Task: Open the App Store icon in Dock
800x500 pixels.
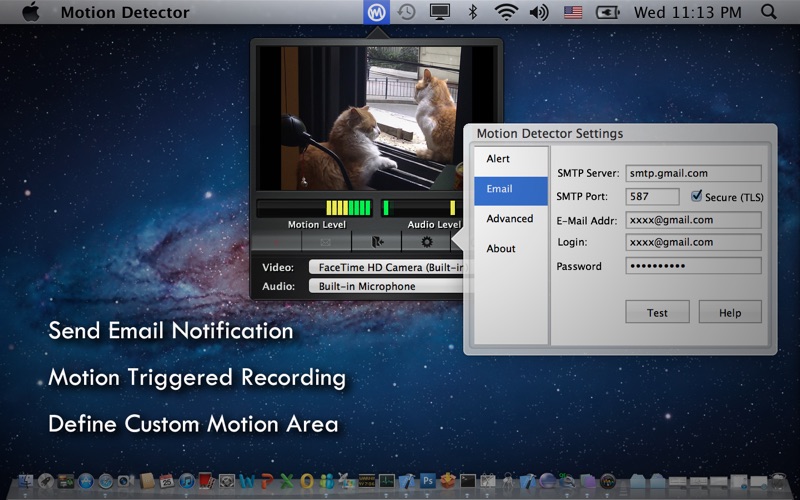Action: (x=86, y=481)
